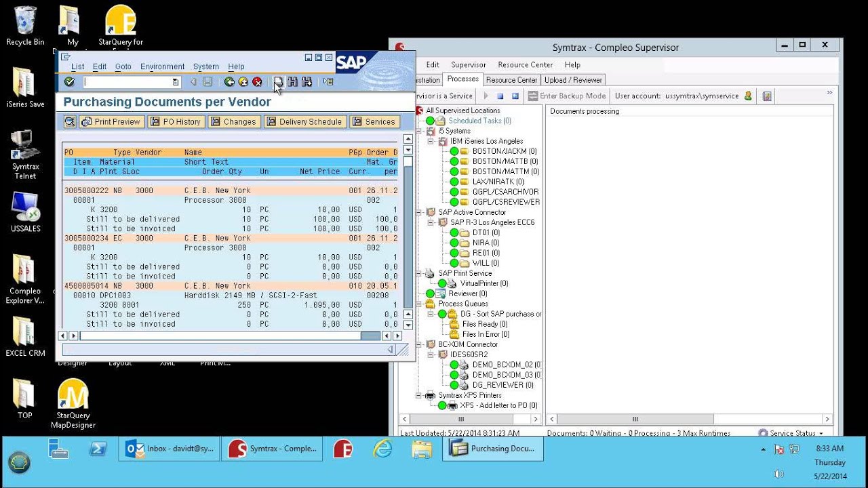The height and width of the screenshot is (488, 868).
Task: Click the Stop service square icon in Compleo
Action: pos(500,96)
